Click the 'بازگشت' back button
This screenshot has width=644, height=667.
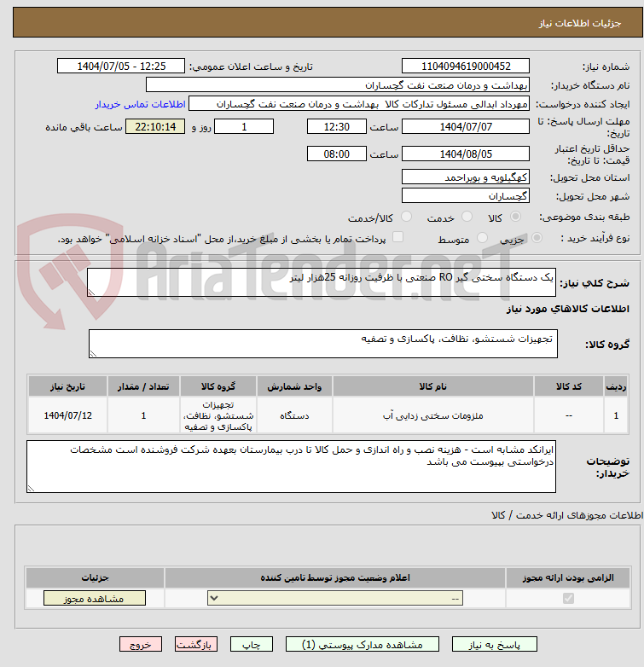[196, 645]
